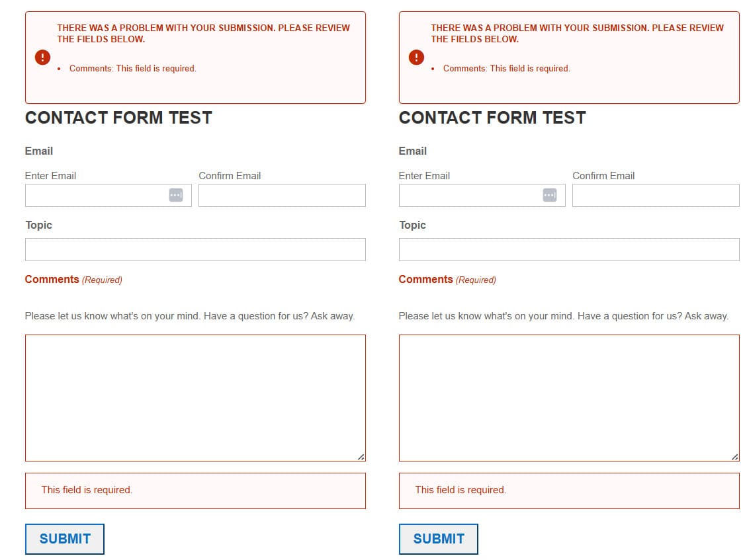This screenshot has height=560, width=747.
Task: Click the resize handle of left Comments textarea
Action: tap(361, 457)
